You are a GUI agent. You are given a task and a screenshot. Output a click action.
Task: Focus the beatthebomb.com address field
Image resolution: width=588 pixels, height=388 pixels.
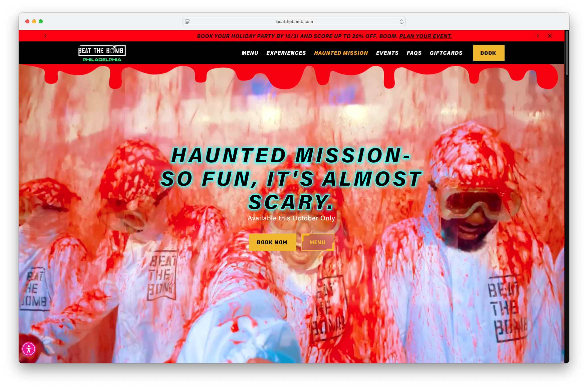294,21
